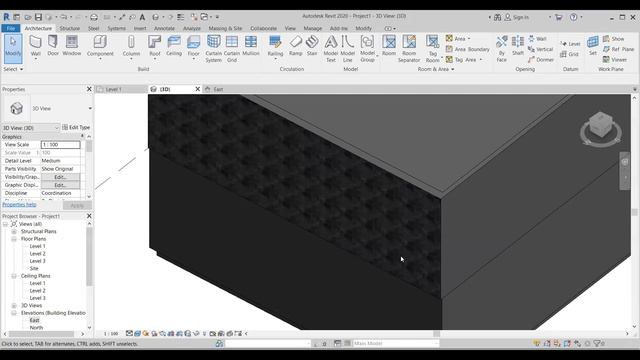The height and width of the screenshot is (360, 640).
Task: Select the Shaft opening tool
Action: coord(518,46)
